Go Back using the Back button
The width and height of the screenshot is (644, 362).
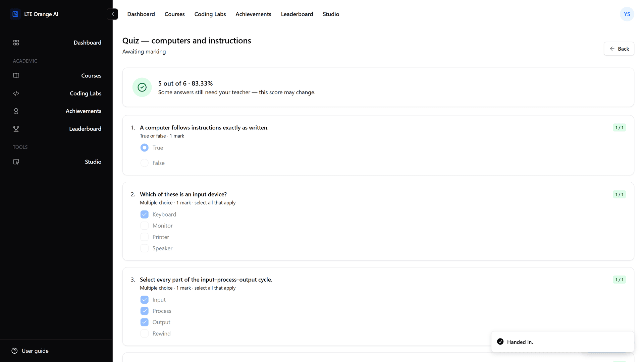click(619, 49)
